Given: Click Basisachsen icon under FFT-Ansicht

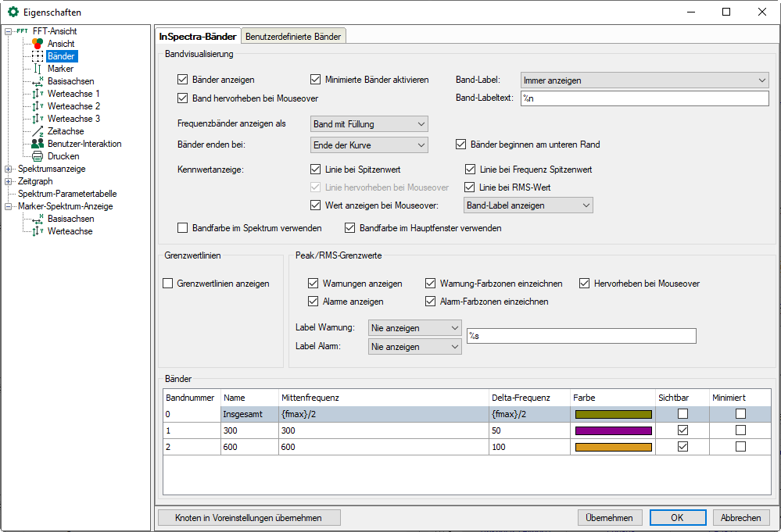Looking at the screenshot, I should pyautogui.click(x=37, y=81).
